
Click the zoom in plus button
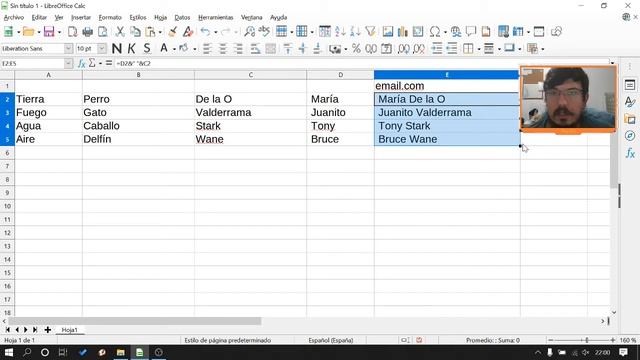tap(613, 340)
